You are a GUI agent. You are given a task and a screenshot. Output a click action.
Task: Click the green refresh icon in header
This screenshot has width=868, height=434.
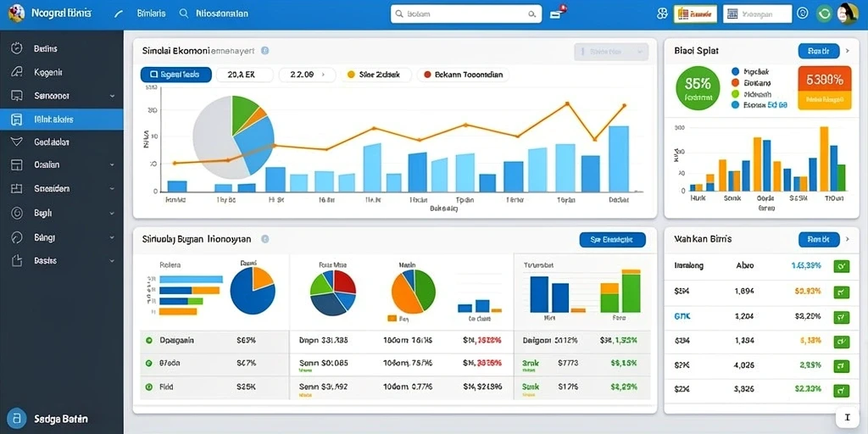tap(824, 14)
